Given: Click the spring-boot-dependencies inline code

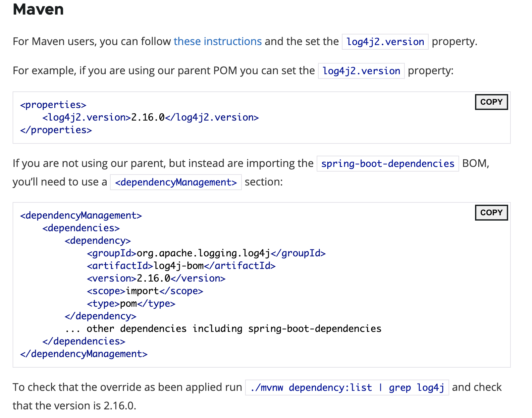Looking at the screenshot, I should (x=388, y=164).
